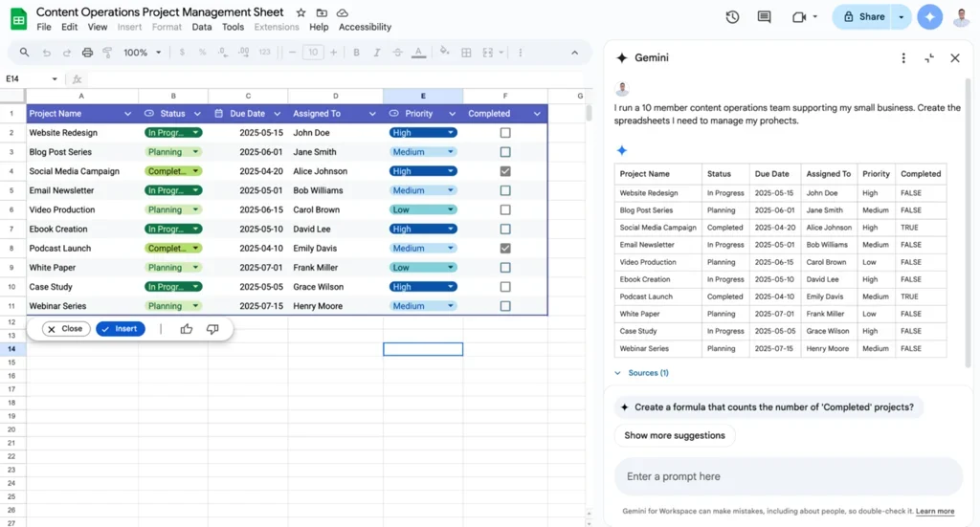This screenshot has width=980, height=527.
Task: Open the Google Sheets home icon
Action: 19,19
